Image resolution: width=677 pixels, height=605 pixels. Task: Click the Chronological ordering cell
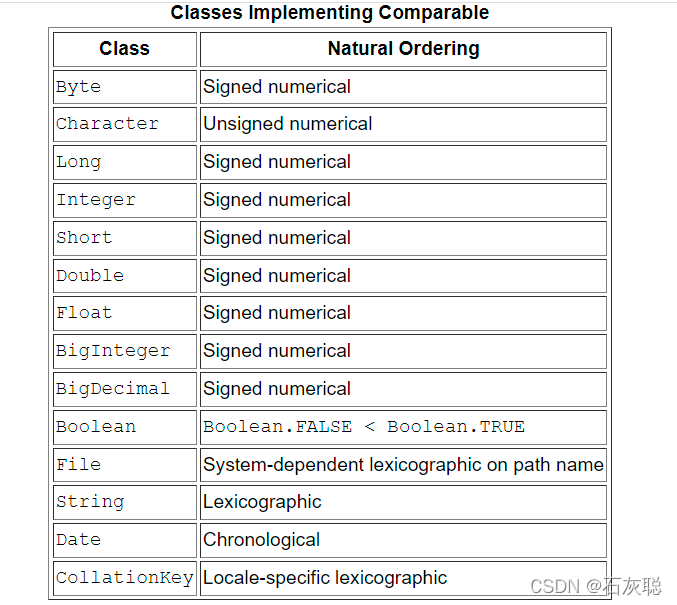click(403, 540)
